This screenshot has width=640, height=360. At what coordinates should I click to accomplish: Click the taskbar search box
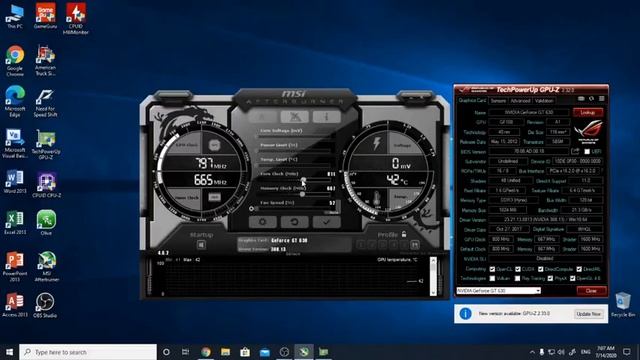click(x=88, y=352)
